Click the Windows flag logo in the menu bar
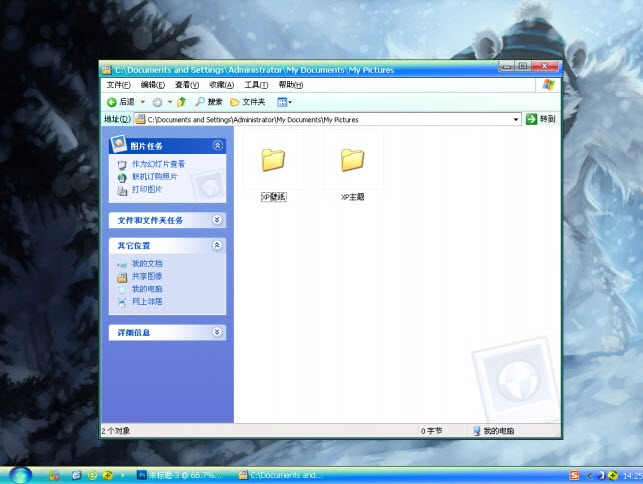 [x=548, y=85]
